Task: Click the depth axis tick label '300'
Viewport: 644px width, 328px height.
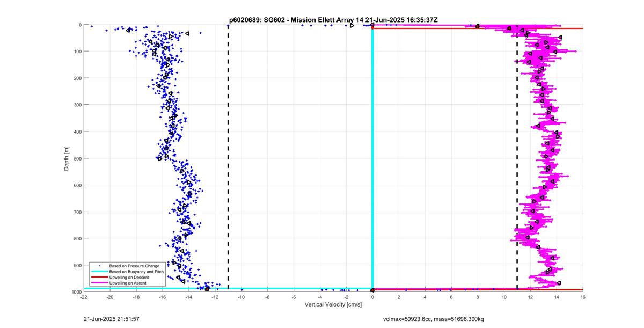Action: (77, 105)
